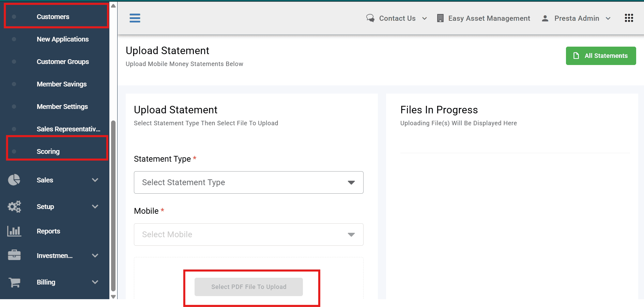Click the sidebar scrollbar thumb
The image size is (644, 307).
113,206
